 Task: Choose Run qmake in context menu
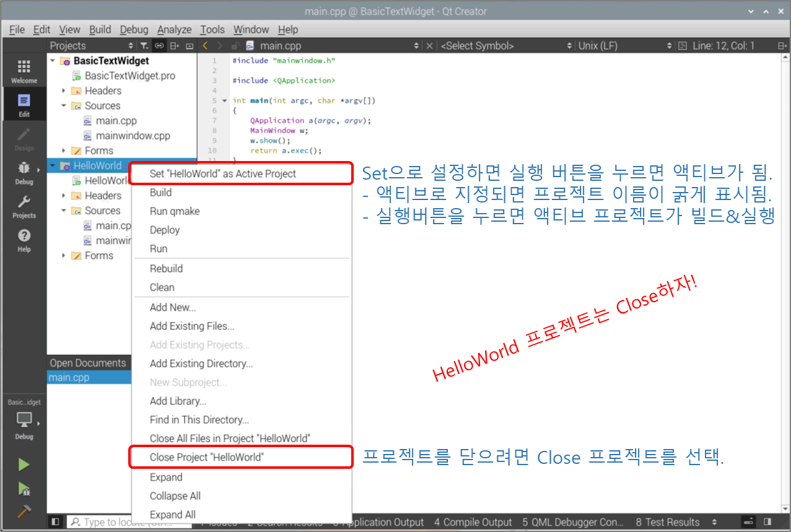pos(242,211)
